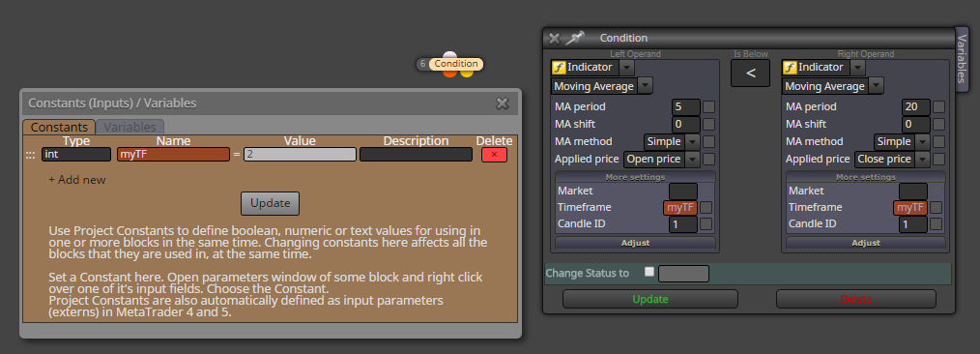Click the left operand Indicator function icon
This screenshot has width=980, height=354.
(558, 68)
